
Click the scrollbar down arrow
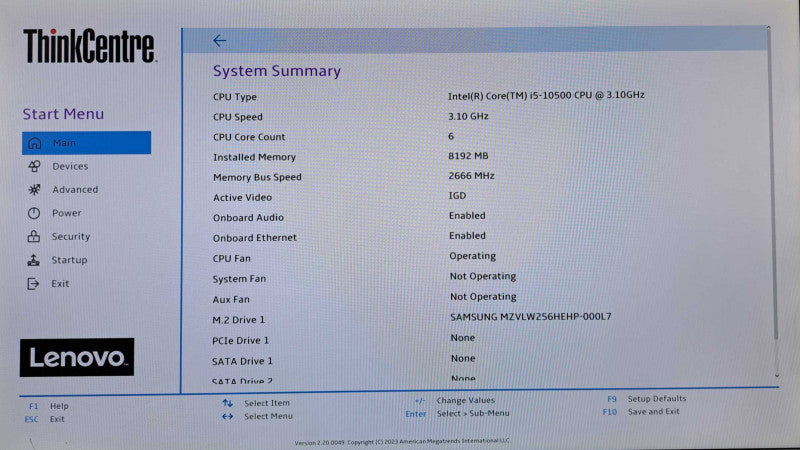click(x=777, y=376)
